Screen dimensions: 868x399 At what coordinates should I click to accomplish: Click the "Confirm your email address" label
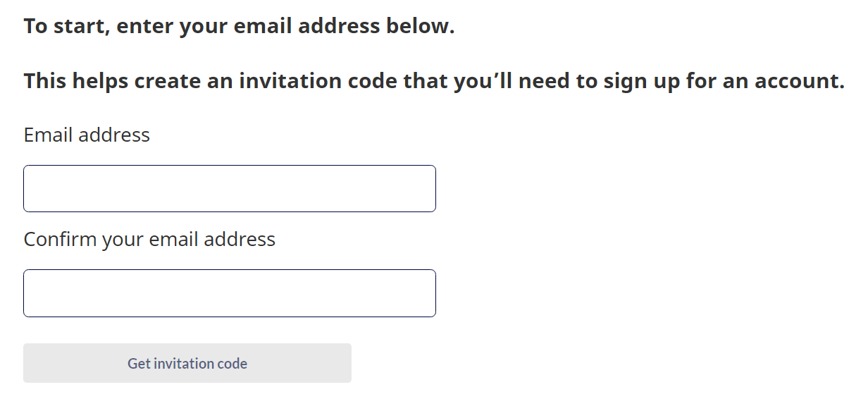(149, 239)
